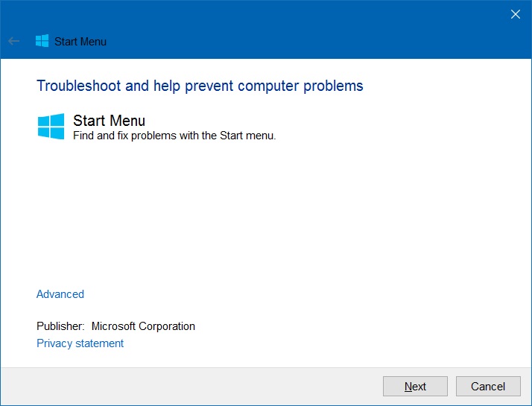Open the Advanced options link
Screen dimensions: 532x406
tap(60, 294)
